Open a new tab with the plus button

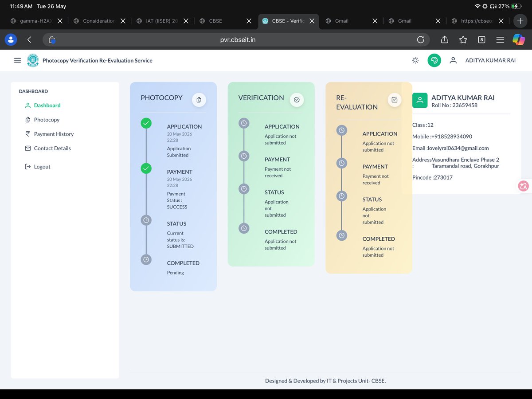pos(520,21)
